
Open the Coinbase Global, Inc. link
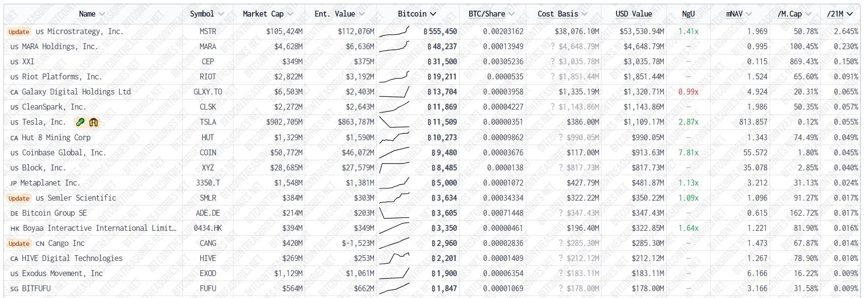(64, 153)
